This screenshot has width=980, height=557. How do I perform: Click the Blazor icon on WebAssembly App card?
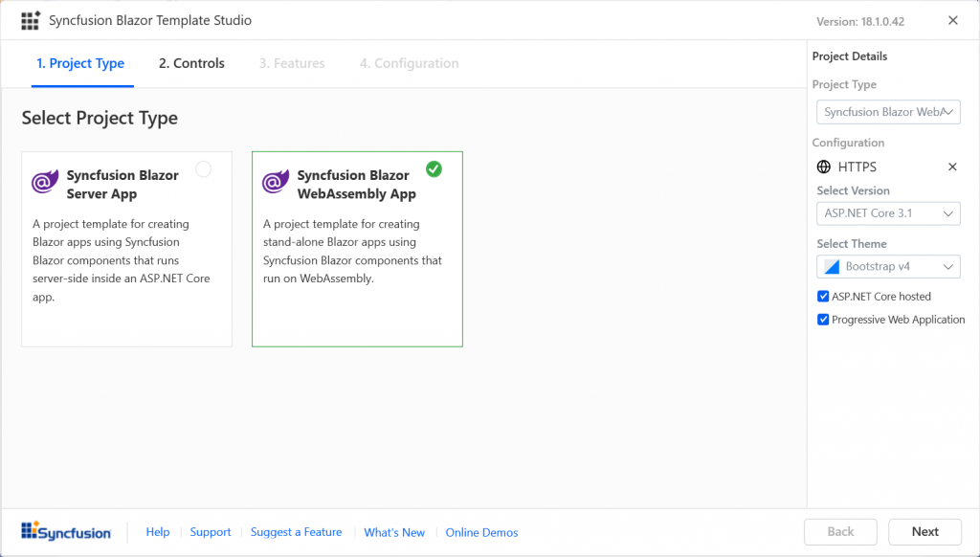click(276, 182)
